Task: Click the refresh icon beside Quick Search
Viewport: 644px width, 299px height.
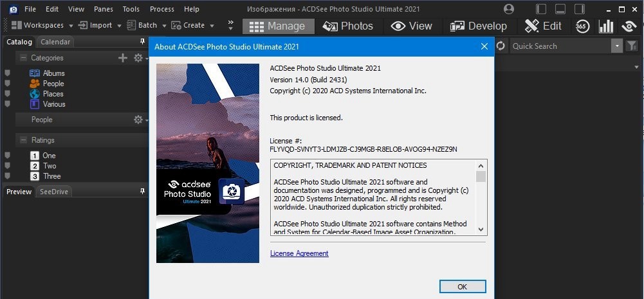Action: point(501,46)
